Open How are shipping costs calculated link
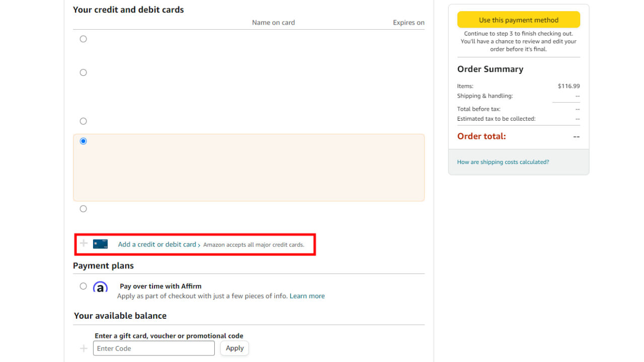 [x=503, y=161]
